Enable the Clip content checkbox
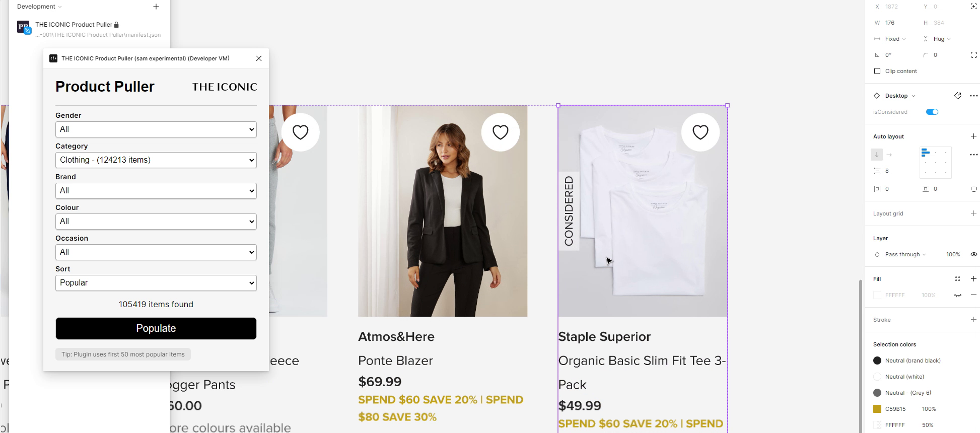 tap(878, 71)
